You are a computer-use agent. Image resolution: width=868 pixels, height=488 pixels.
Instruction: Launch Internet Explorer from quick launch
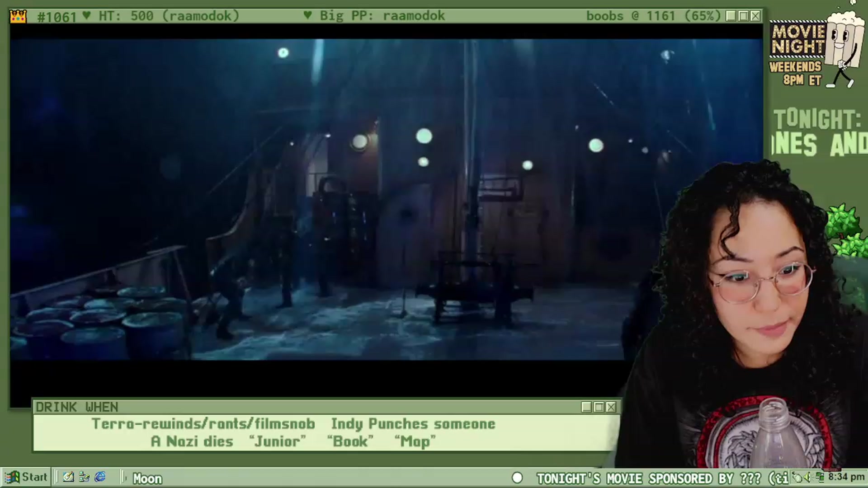[100, 477]
